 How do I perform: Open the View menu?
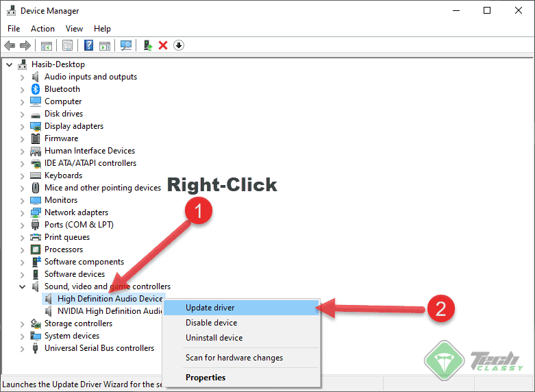coord(74,29)
